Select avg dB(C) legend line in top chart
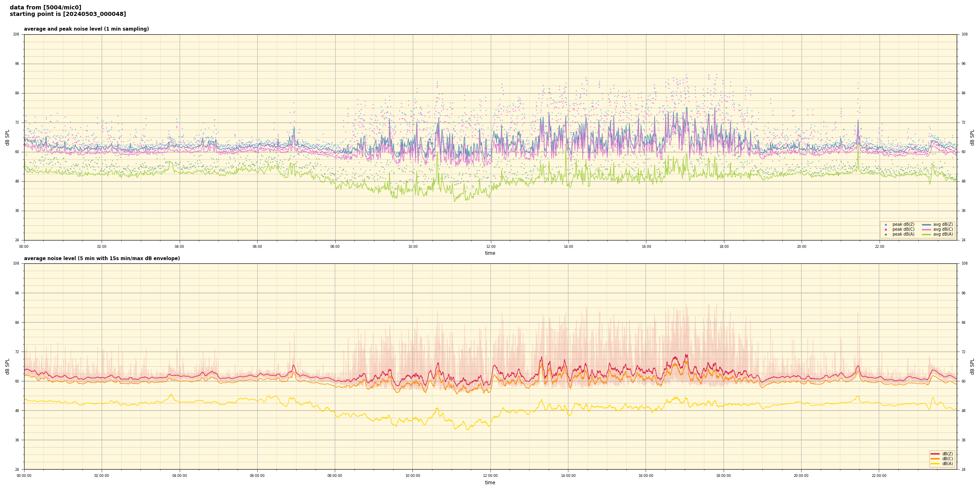Viewport: 980px width, 490px height. click(x=926, y=229)
